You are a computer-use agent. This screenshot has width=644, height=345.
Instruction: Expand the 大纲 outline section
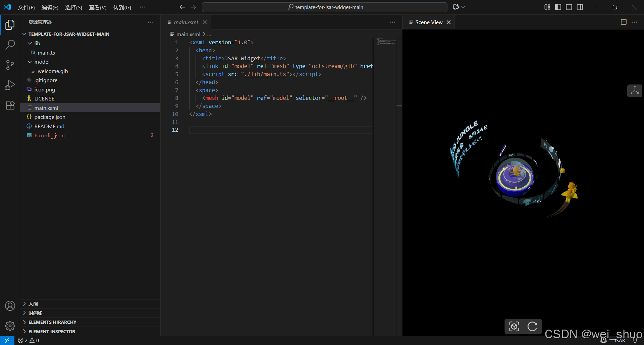pyautogui.click(x=90, y=304)
